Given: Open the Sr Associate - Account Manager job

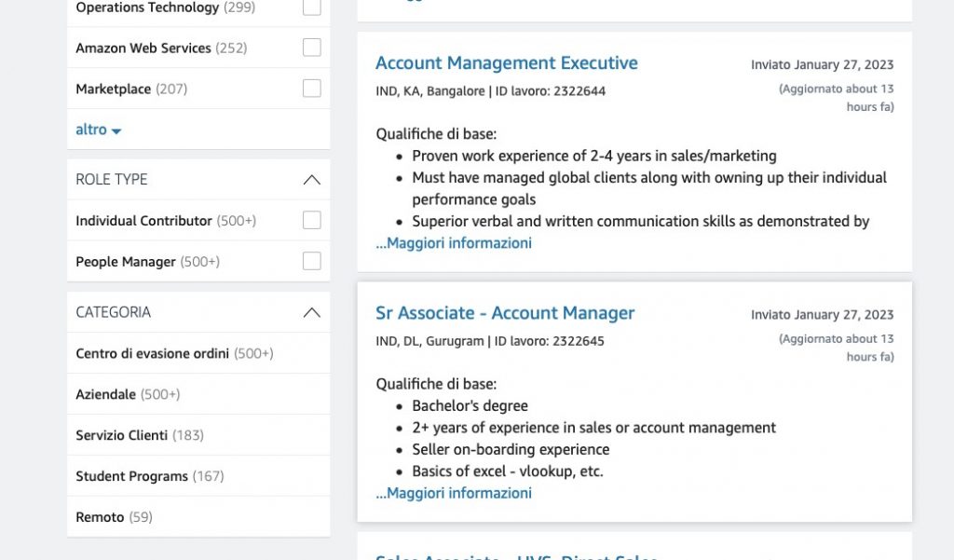Looking at the screenshot, I should pos(504,313).
